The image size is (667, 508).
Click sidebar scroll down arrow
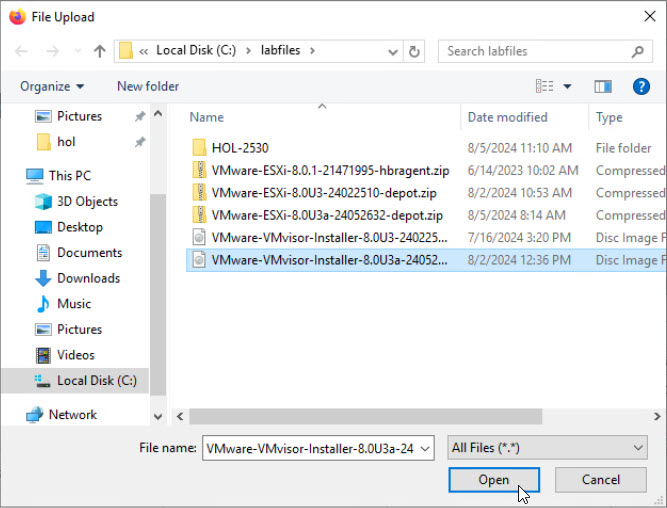click(158, 417)
